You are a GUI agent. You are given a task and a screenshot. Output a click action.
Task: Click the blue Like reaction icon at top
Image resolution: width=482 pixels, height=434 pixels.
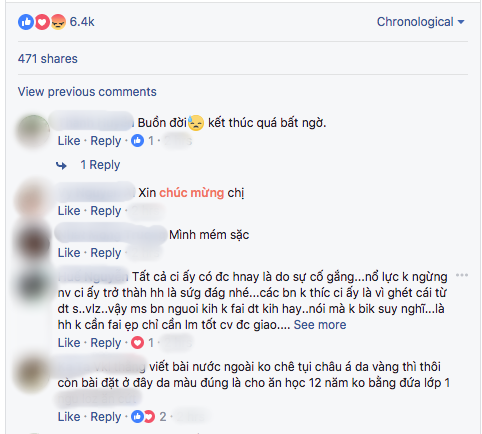[x=26, y=22]
